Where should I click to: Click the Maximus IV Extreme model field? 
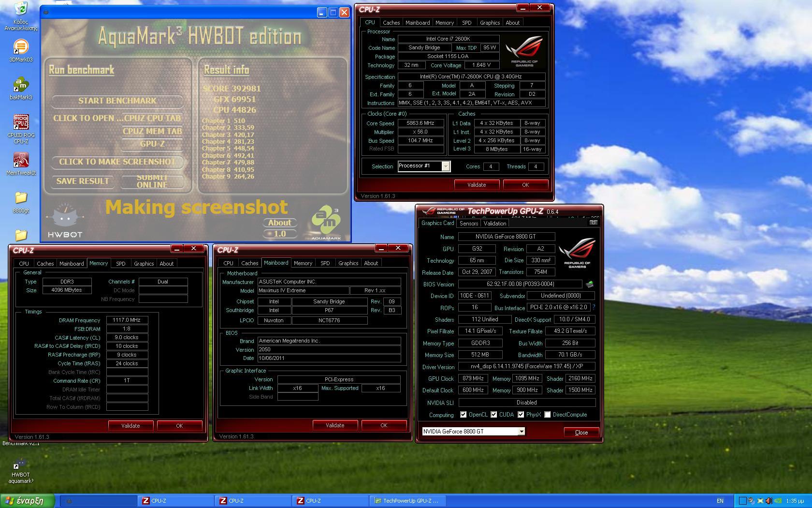coord(303,290)
